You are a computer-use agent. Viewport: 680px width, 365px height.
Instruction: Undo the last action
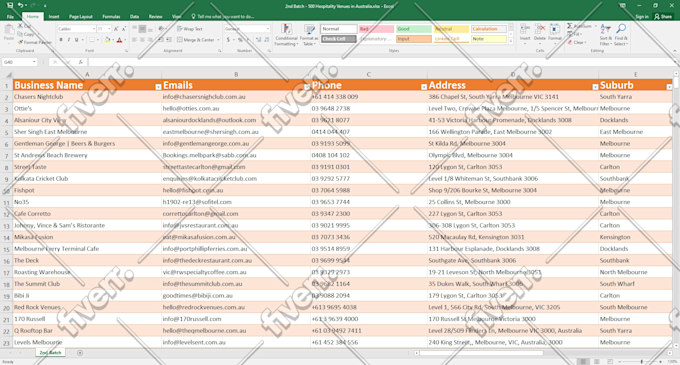point(20,5)
